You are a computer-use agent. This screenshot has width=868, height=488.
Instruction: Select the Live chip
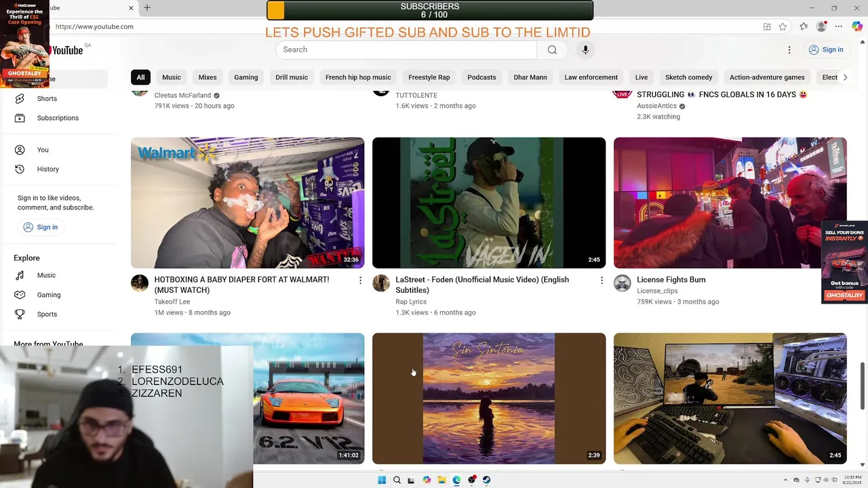click(x=642, y=77)
